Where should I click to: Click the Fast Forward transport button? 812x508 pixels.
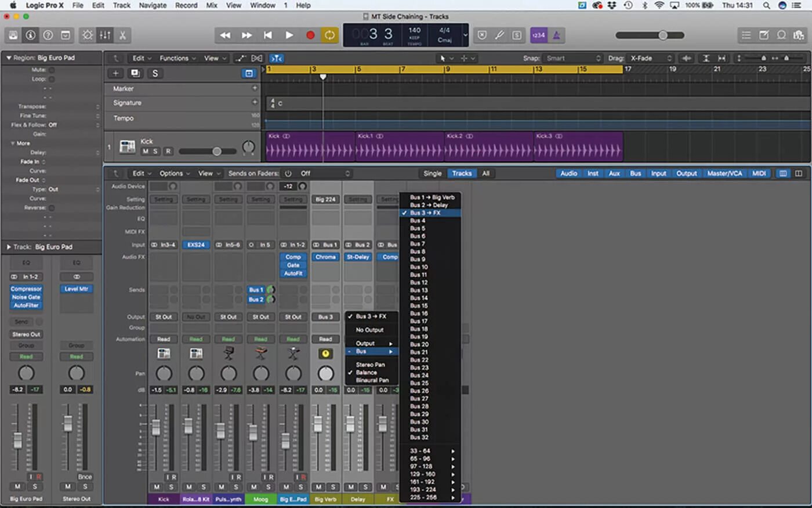(x=246, y=35)
